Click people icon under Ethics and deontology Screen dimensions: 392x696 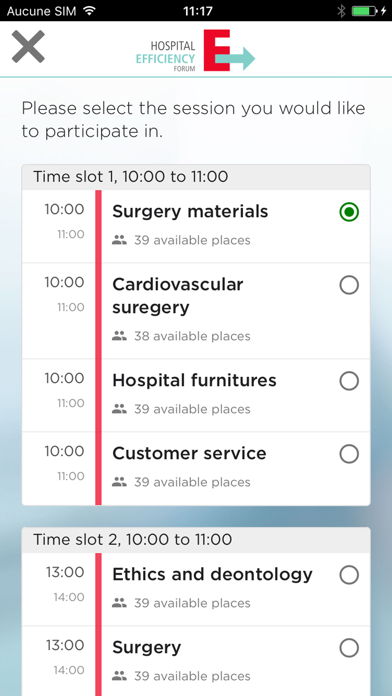point(119,603)
